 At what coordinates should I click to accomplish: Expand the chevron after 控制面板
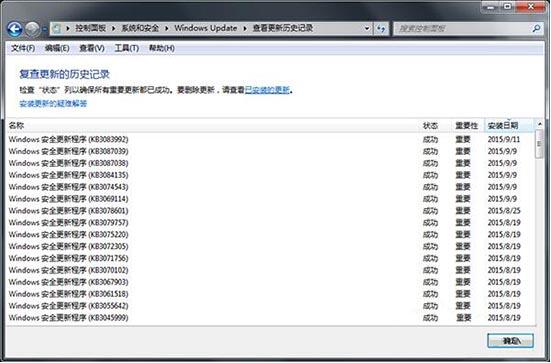(x=114, y=28)
